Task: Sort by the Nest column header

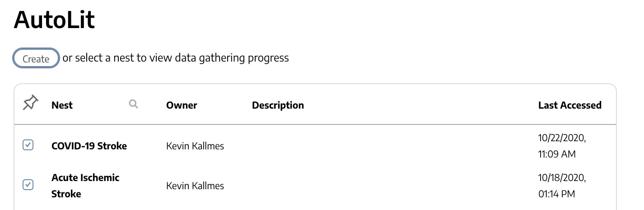Action: point(62,105)
